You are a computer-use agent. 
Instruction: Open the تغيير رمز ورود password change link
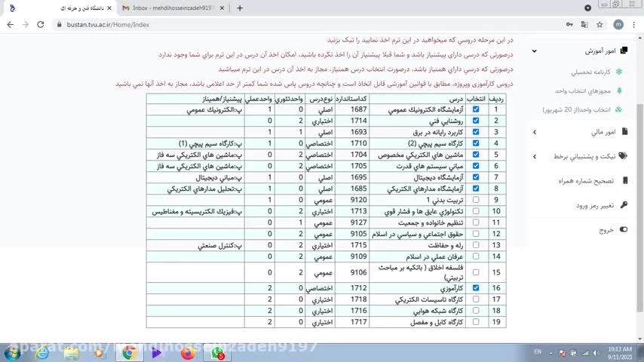pos(596,205)
